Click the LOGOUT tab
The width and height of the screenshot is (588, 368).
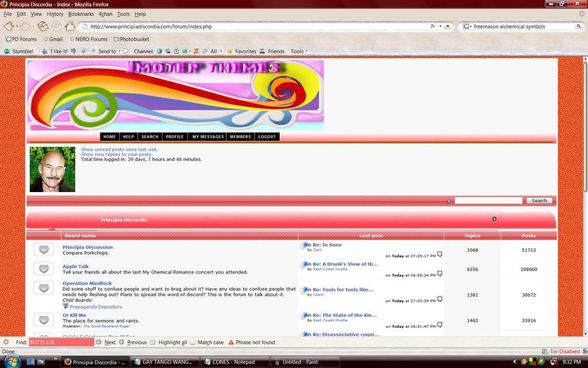click(267, 137)
